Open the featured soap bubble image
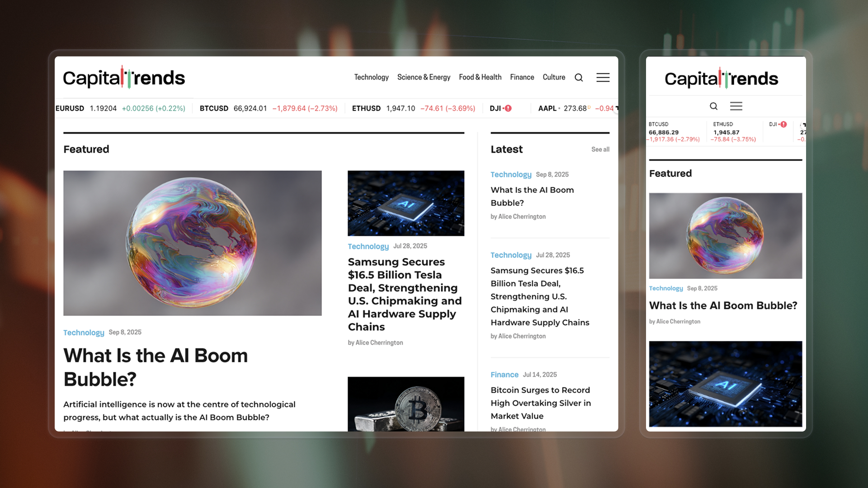Viewport: 868px width, 488px height. point(192,243)
